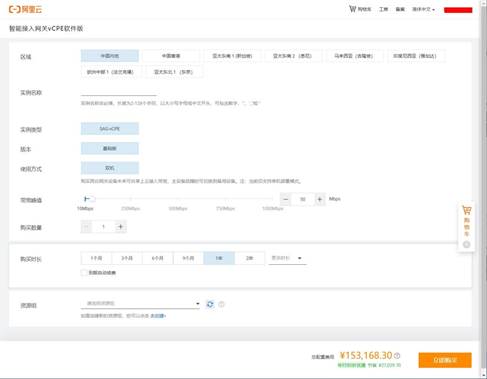The width and height of the screenshot is (487, 379).
Task: Choose 9个月 purchase duration
Action: [x=188, y=258]
